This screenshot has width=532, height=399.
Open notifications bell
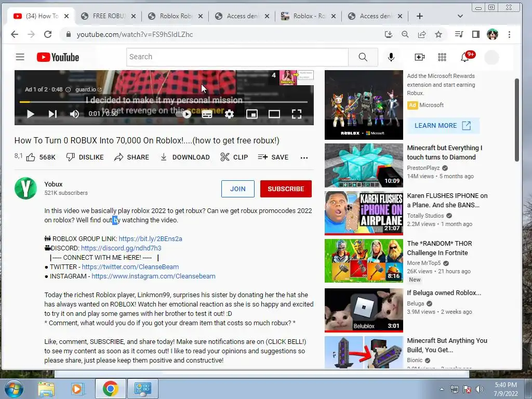click(x=465, y=57)
